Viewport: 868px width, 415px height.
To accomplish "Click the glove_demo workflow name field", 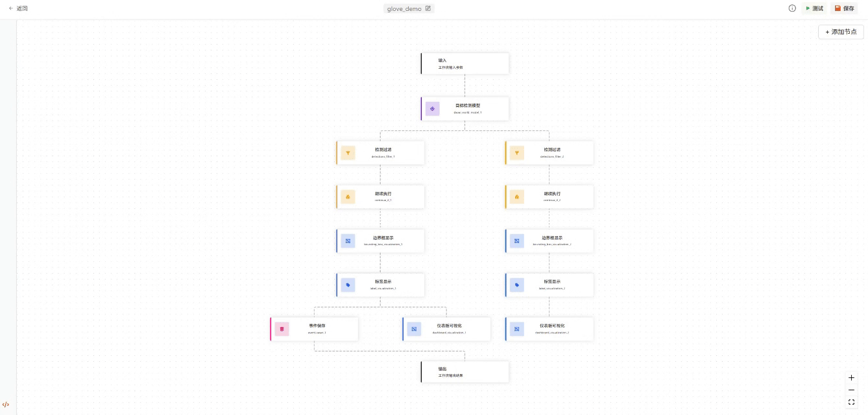I will [x=404, y=9].
